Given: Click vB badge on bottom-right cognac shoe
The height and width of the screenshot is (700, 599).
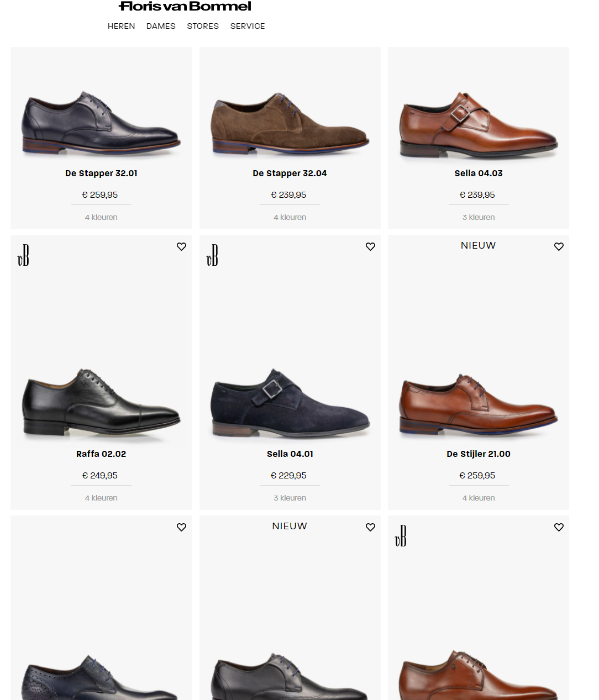Looking at the screenshot, I should [x=401, y=536].
